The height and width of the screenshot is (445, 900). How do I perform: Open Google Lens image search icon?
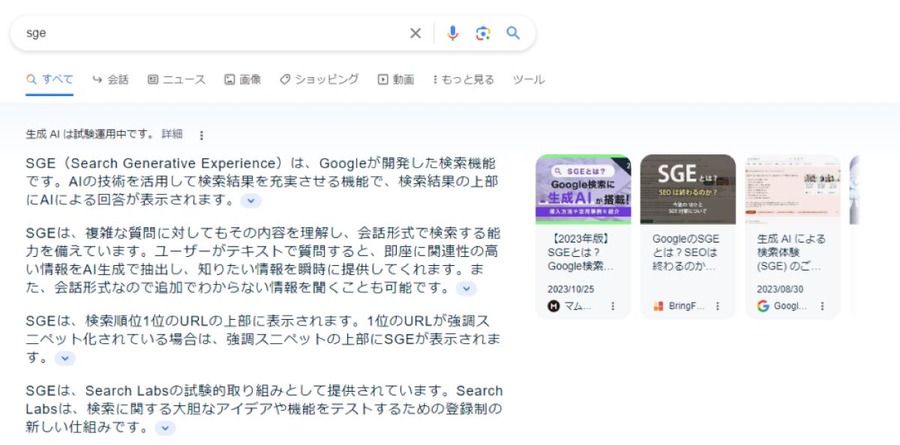coord(483,33)
